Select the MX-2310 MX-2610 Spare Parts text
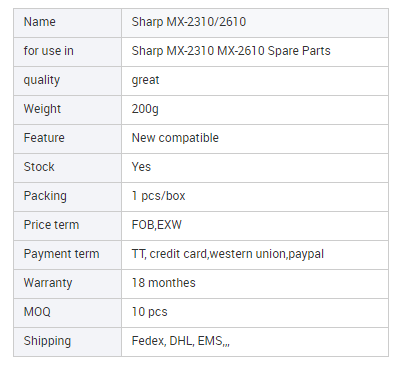The height and width of the screenshot is (373, 403). click(x=248, y=51)
